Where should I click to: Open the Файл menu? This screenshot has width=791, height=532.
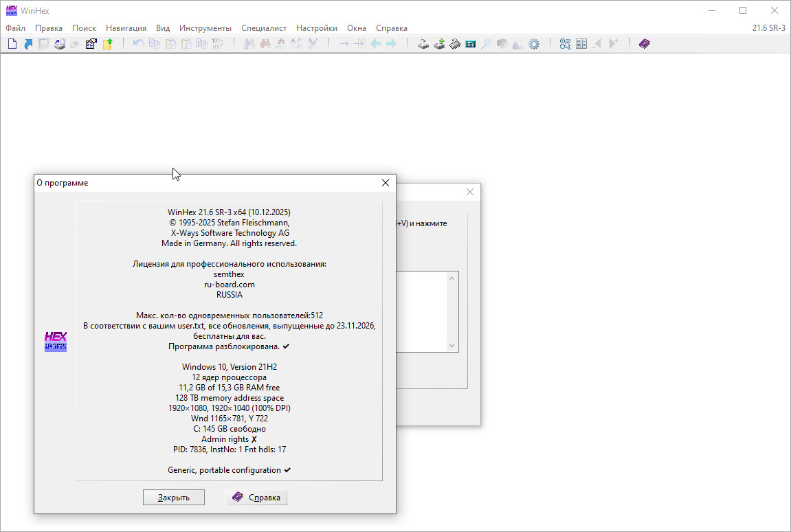click(x=15, y=28)
